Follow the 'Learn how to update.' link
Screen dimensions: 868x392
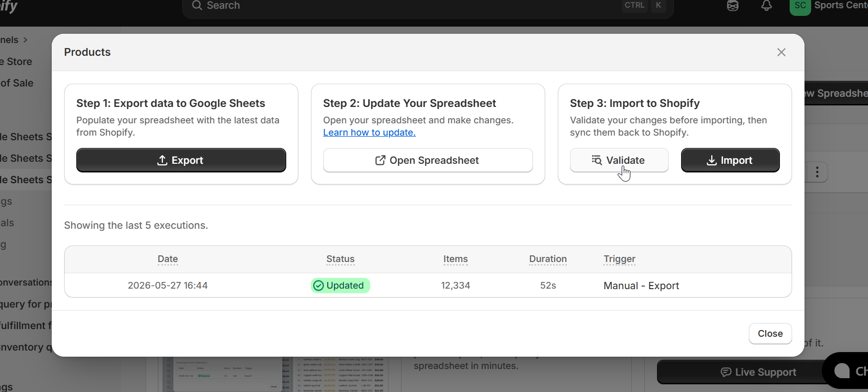click(x=369, y=133)
